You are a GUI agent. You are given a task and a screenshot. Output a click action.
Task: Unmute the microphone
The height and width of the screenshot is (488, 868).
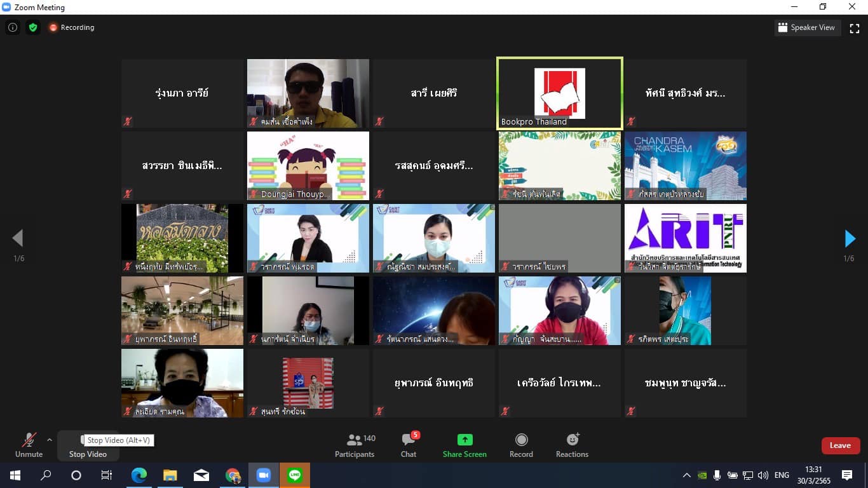pos(29,445)
